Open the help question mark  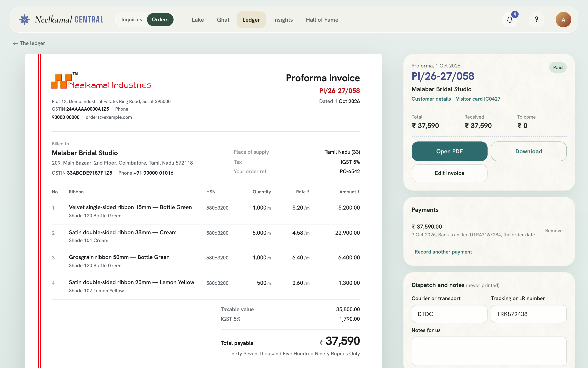[x=536, y=20]
